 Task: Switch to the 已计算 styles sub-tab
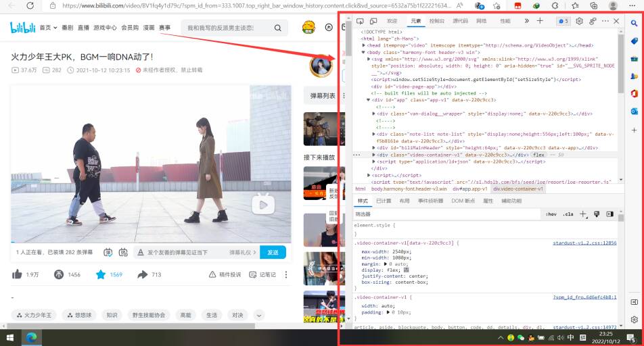(384, 201)
